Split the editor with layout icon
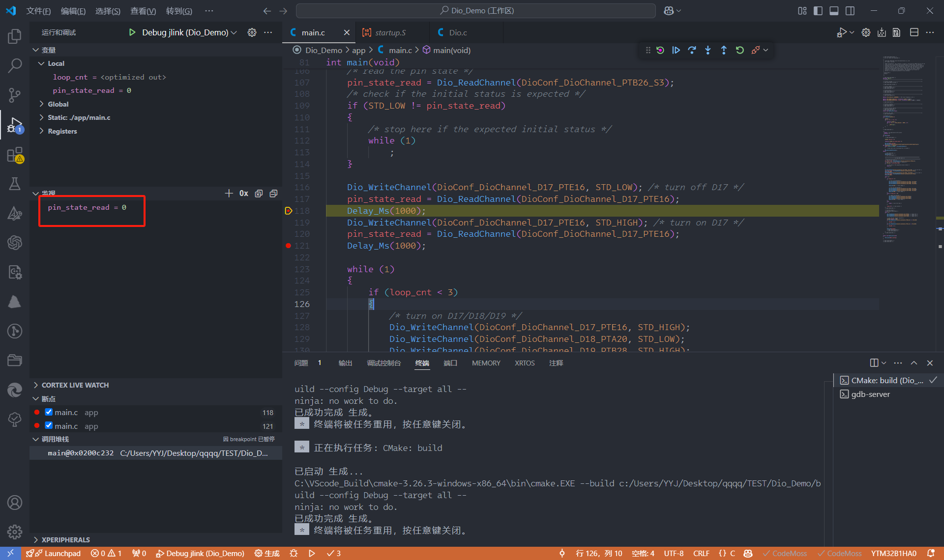 (x=914, y=32)
